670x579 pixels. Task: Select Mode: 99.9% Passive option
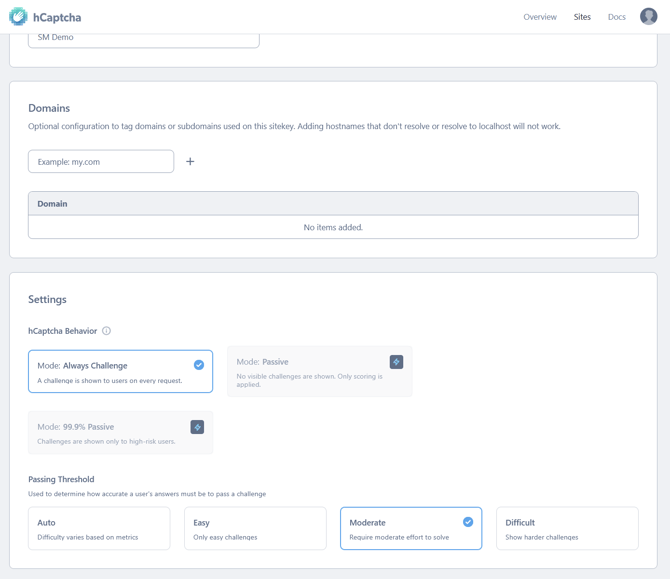(x=120, y=433)
